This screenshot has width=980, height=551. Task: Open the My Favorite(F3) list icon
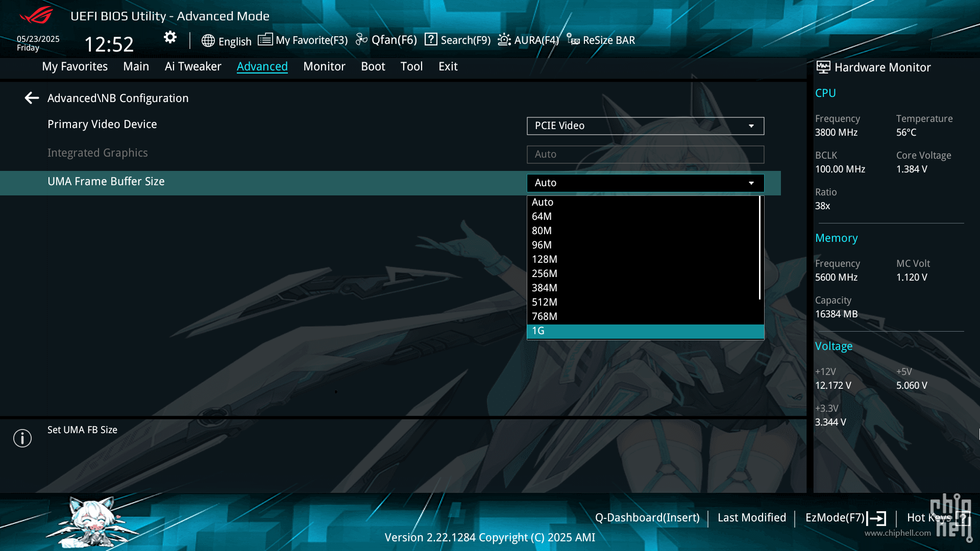click(x=265, y=39)
